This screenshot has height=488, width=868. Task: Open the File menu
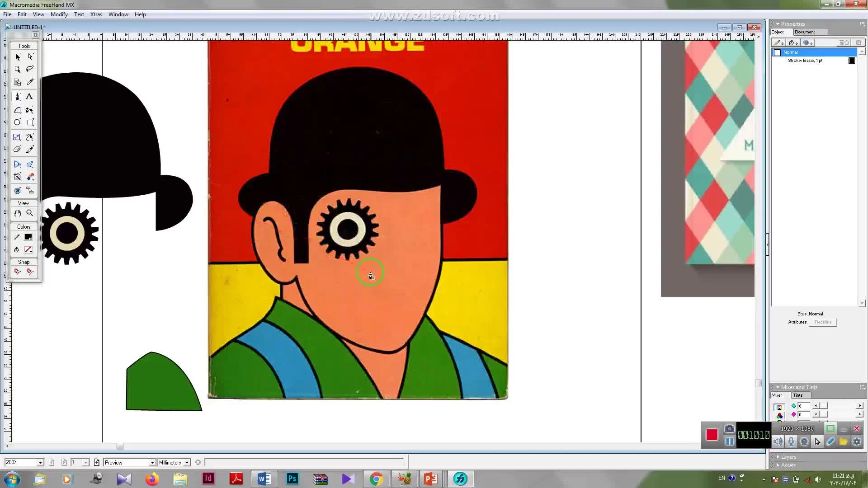[x=7, y=14]
